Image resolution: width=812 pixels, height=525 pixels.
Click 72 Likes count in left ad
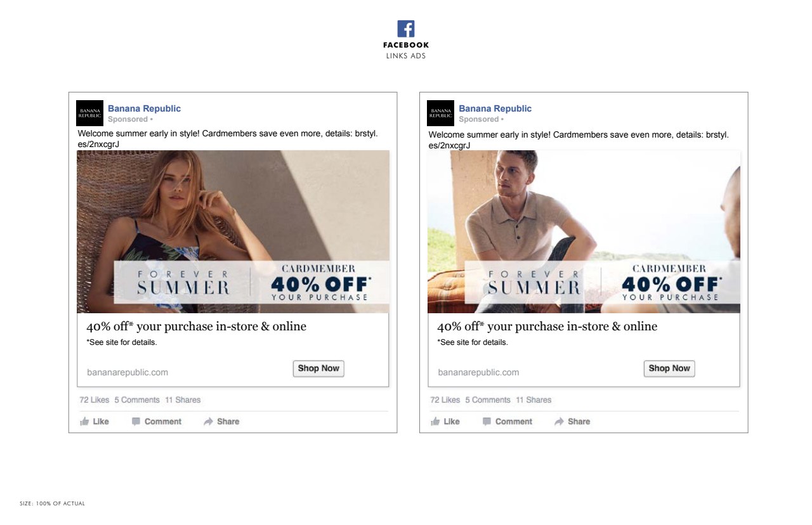[x=95, y=400]
